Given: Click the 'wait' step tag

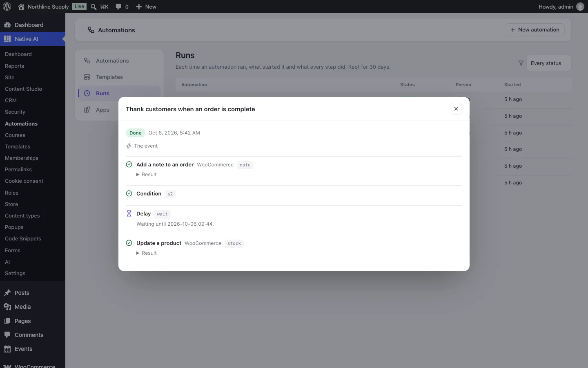Looking at the screenshot, I should [162, 214].
